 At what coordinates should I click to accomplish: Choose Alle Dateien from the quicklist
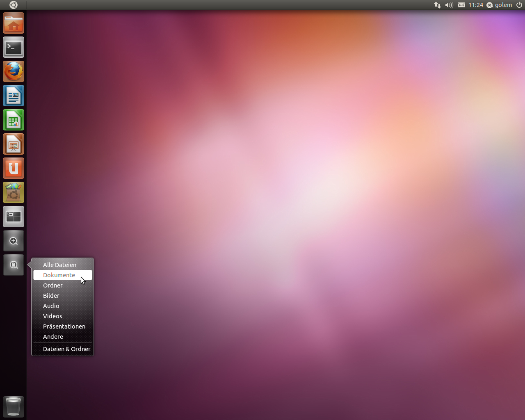click(59, 265)
